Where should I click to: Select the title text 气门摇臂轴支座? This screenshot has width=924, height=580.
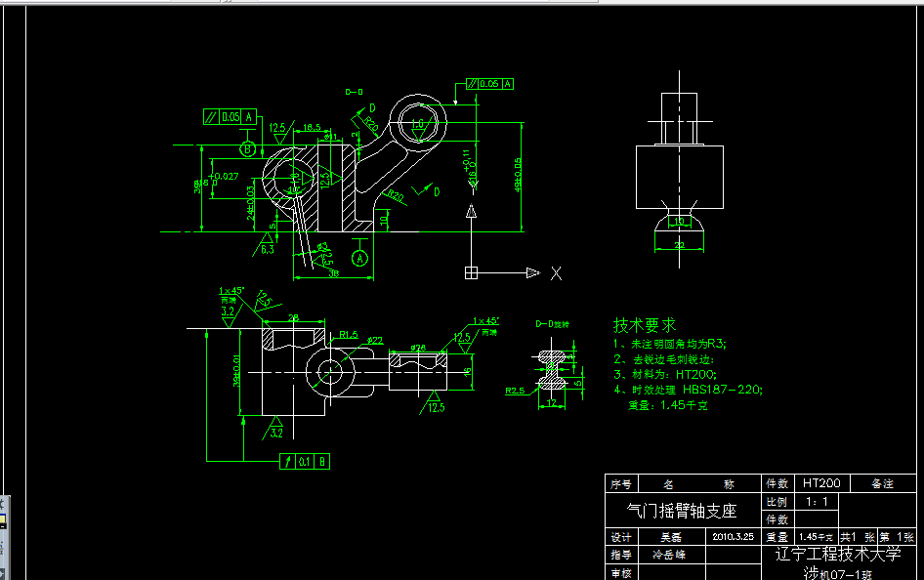click(684, 509)
